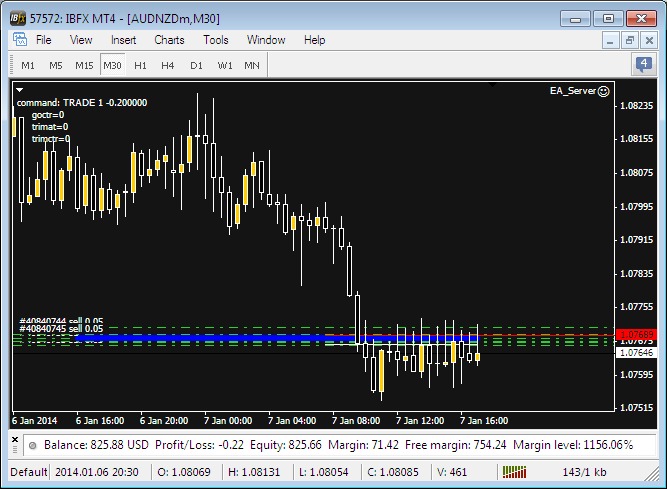Click the blue horizontal order band
667x489 pixels.
tap(276, 338)
